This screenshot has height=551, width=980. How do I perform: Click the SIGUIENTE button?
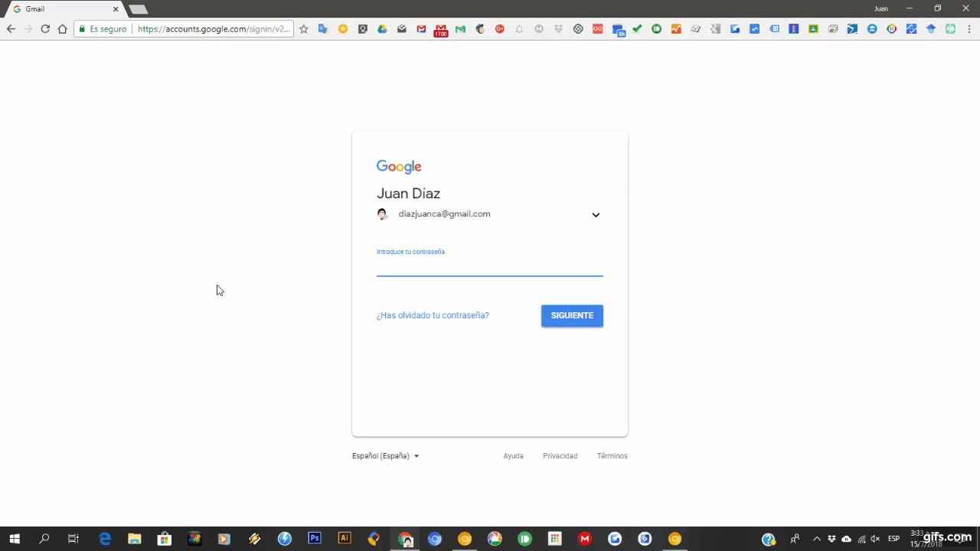pyautogui.click(x=572, y=315)
